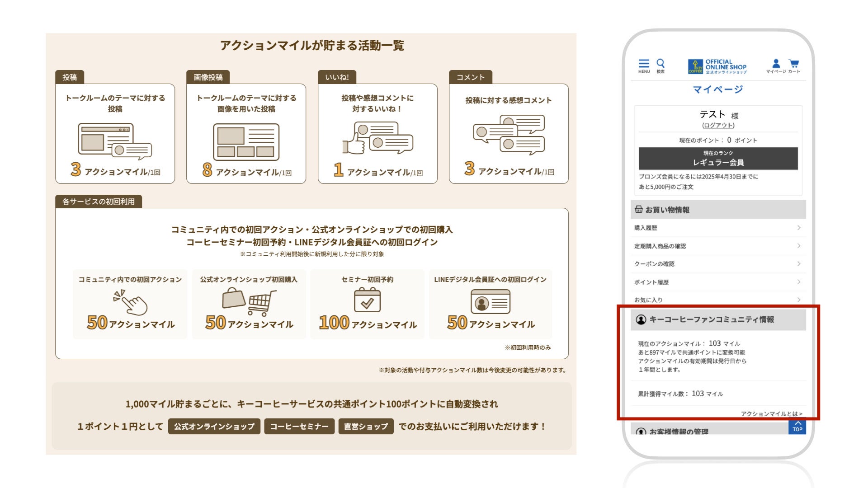Click the 直営ショップ brown label

coord(366,426)
